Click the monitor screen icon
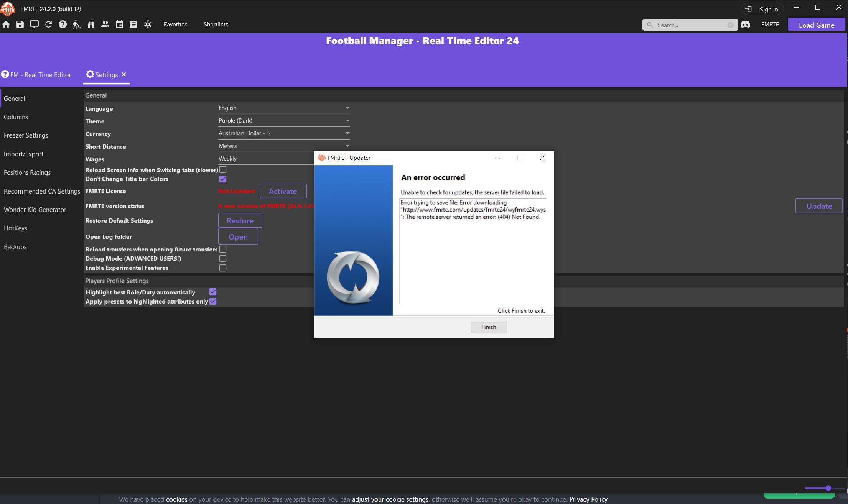The image size is (848, 504). pyautogui.click(x=34, y=25)
